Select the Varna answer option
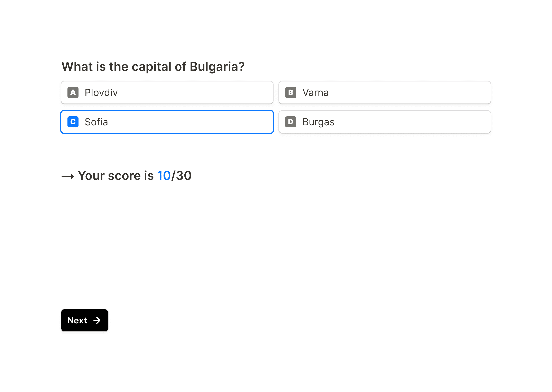Screen dimensions: 552x392 [x=385, y=92]
